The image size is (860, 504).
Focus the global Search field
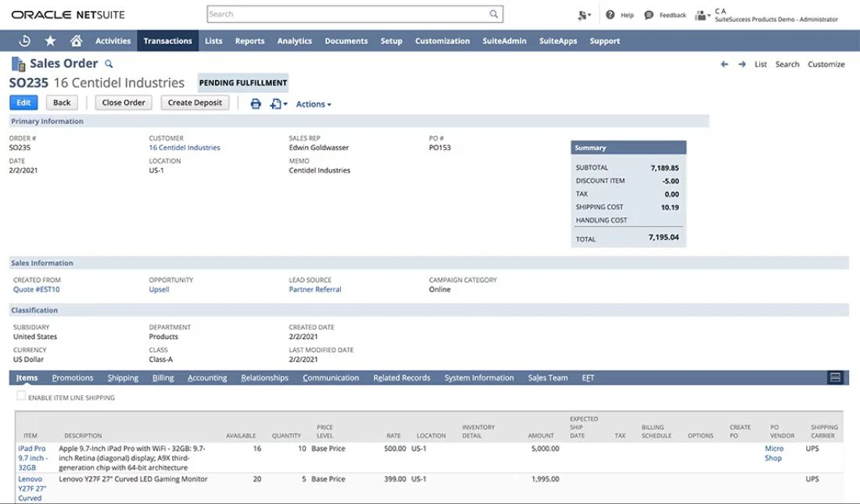click(354, 14)
